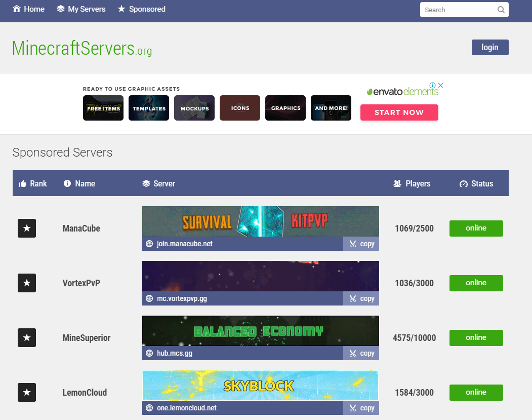The width and height of the screenshot is (532, 420).
Task: Open the Icons ad tile
Action: click(x=240, y=108)
